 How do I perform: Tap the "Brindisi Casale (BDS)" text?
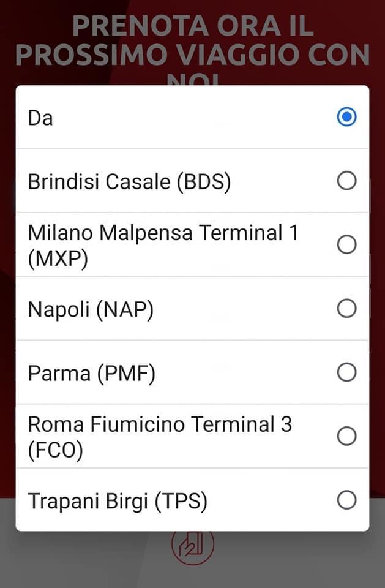tap(130, 182)
